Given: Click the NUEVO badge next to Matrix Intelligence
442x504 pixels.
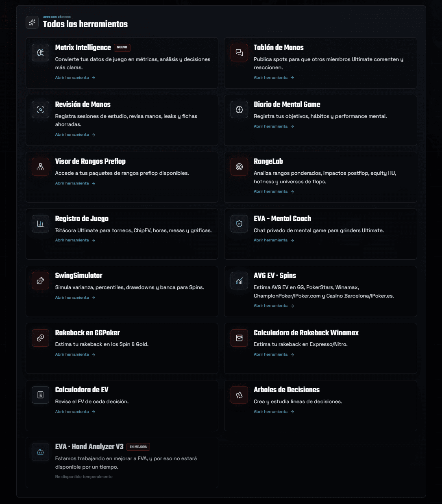Looking at the screenshot, I should coord(122,48).
